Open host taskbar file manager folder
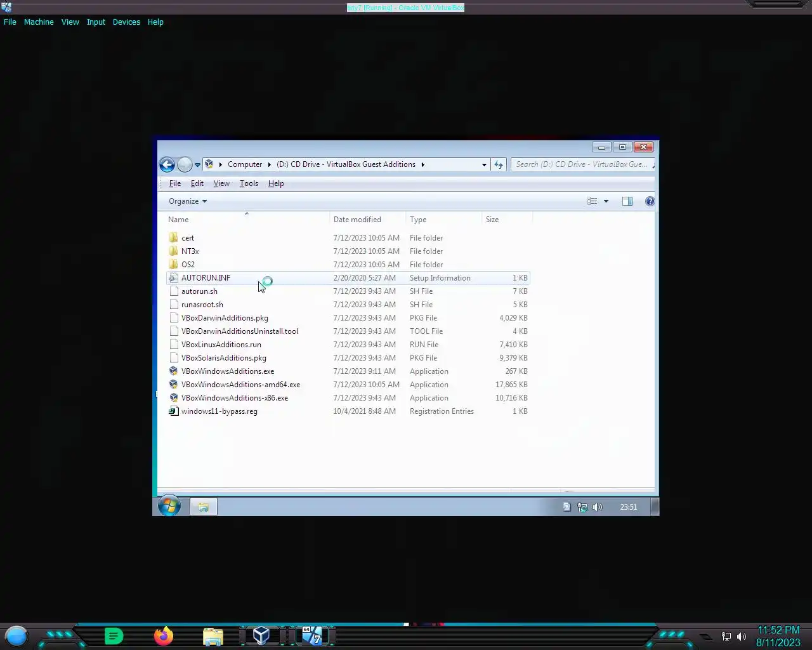 click(213, 636)
